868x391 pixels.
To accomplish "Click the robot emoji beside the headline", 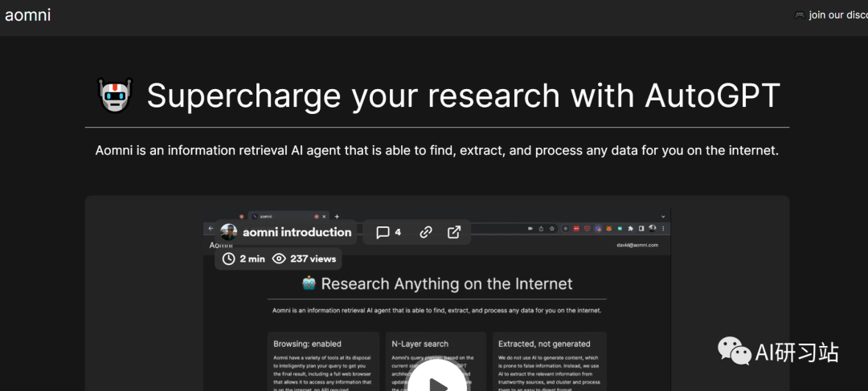I will click(x=115, y=95).
